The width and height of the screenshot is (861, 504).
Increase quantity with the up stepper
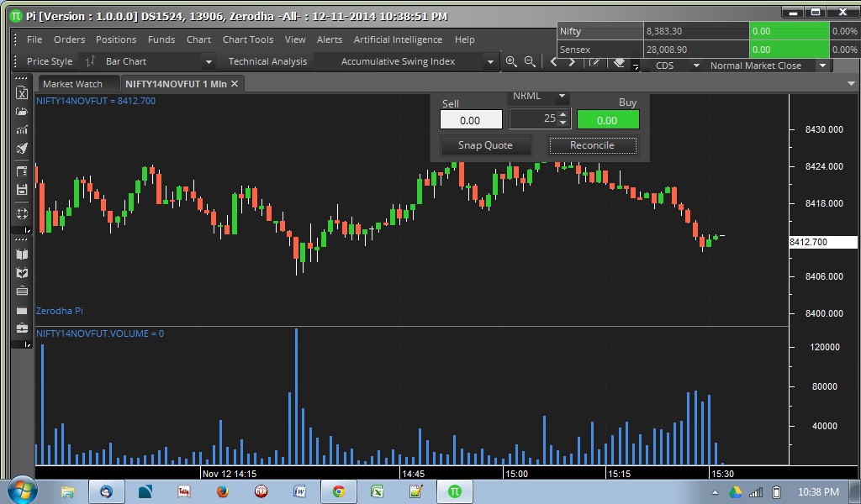(563, 114)
